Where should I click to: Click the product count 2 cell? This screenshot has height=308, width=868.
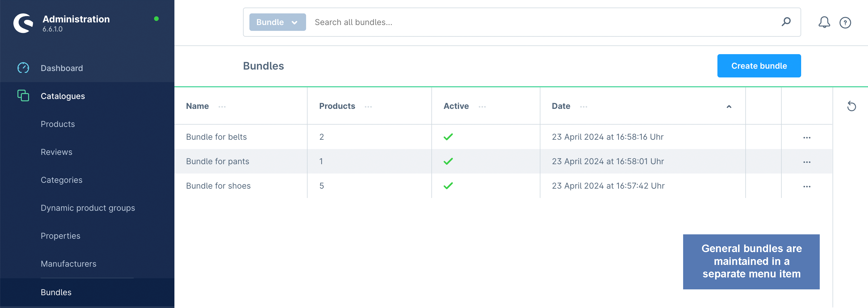tap(322, 137)
